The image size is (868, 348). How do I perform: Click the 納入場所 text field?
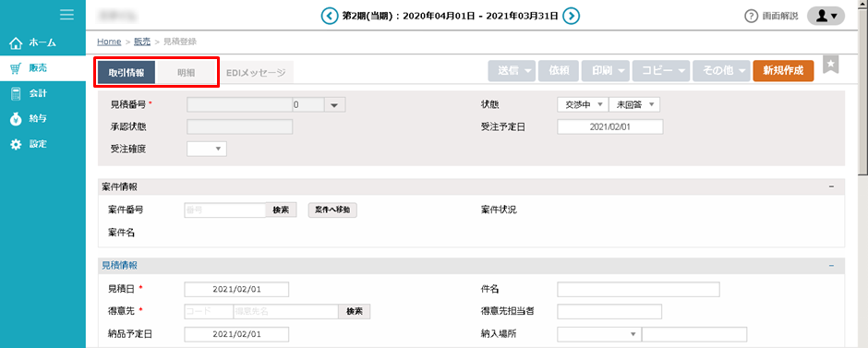click(x=693, y=334)
